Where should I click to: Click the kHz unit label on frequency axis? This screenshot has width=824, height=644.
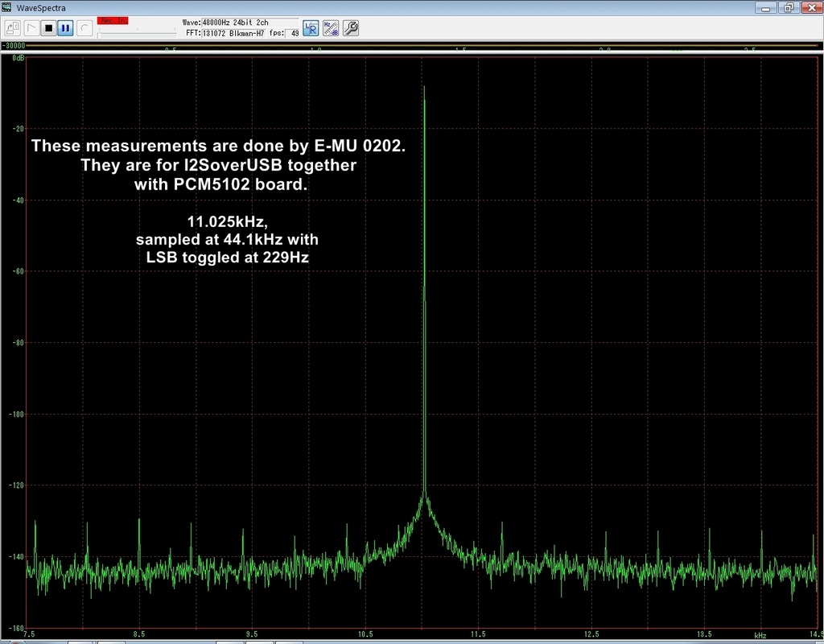(x=760, y=634)
